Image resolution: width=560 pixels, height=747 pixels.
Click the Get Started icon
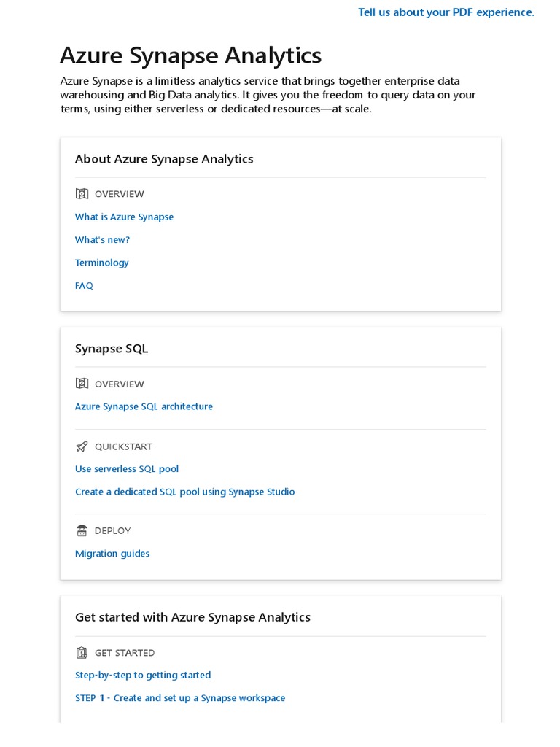(82, 653)
